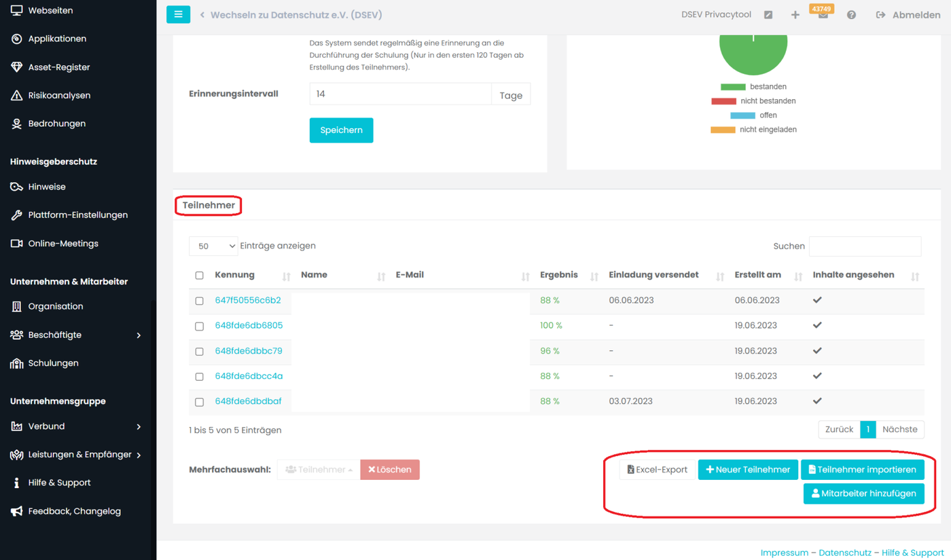This screenshot has height=560, width=951.
Task: Click the Leistungen & Empfänger handshake icon
Action: 17,455
